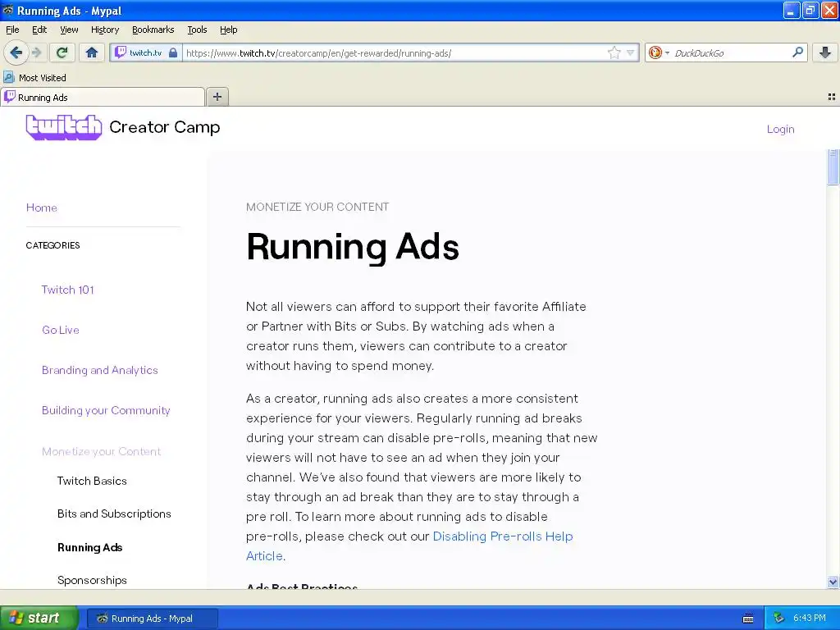Open Branding and Analytics category

(x=99, y=370)
